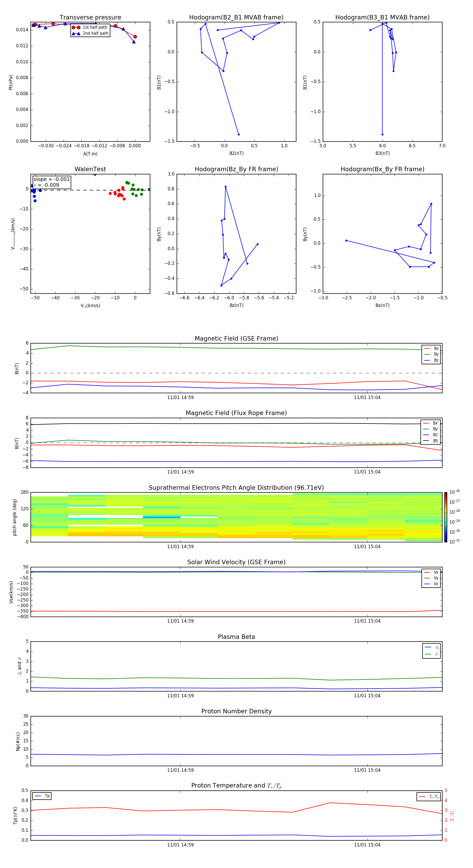This screenshot has height=868, width=473.
Task: Click the 'Vz' legend entry
Action: pyautogui.click(x=431, y=584)
